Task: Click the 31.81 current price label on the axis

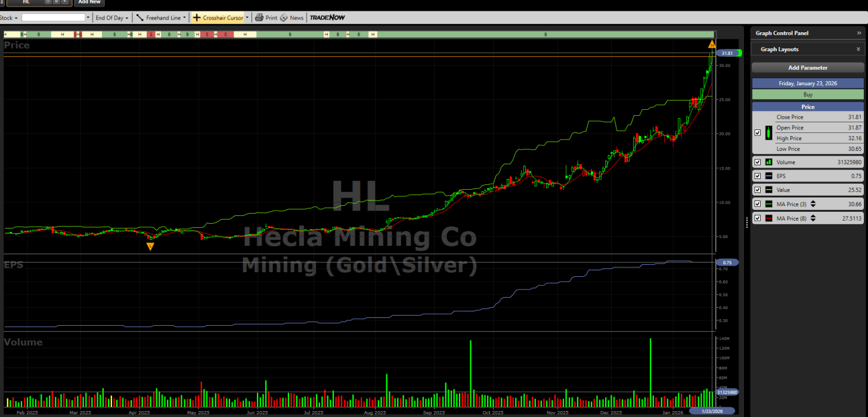Action: tap(727, 53)
